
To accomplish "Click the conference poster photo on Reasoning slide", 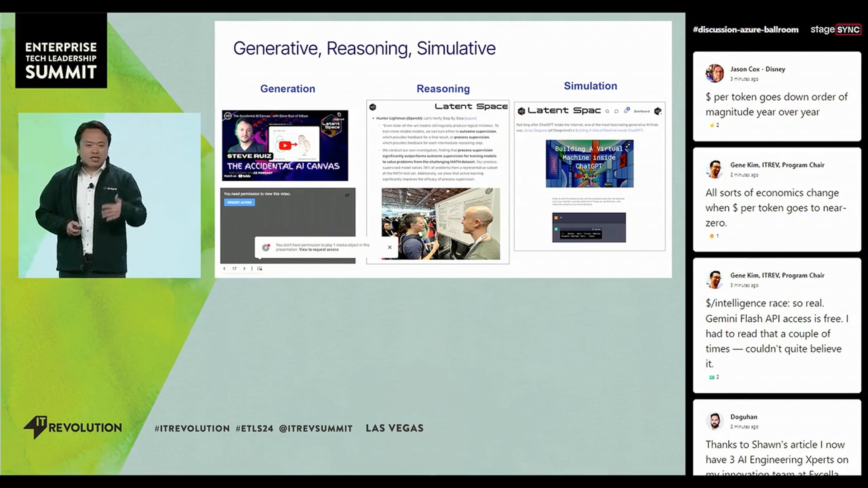I will 441,224.
